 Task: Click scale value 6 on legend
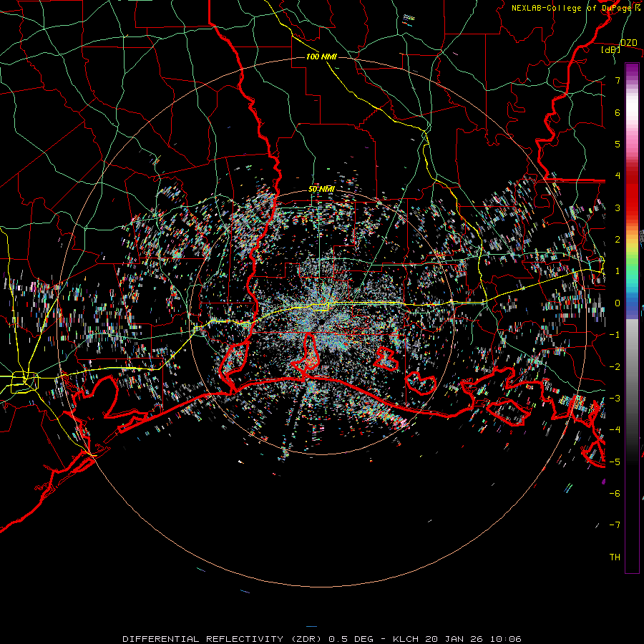618,112
